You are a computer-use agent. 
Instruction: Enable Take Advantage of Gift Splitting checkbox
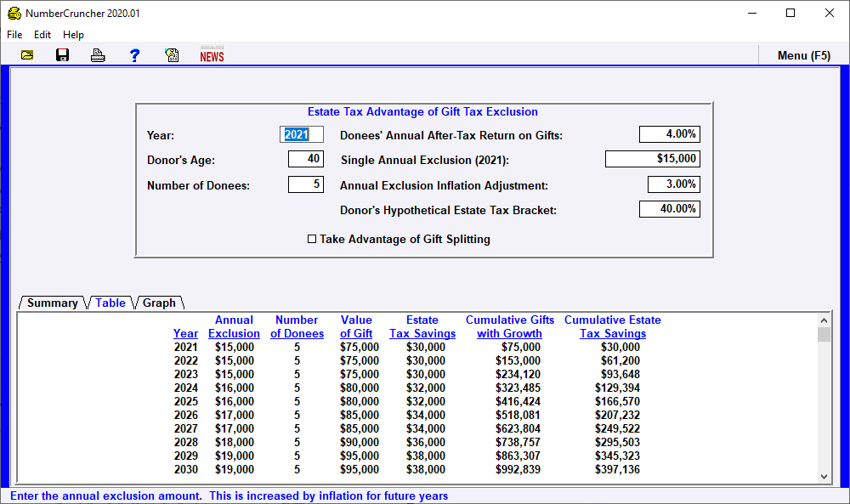pos(312,239)
